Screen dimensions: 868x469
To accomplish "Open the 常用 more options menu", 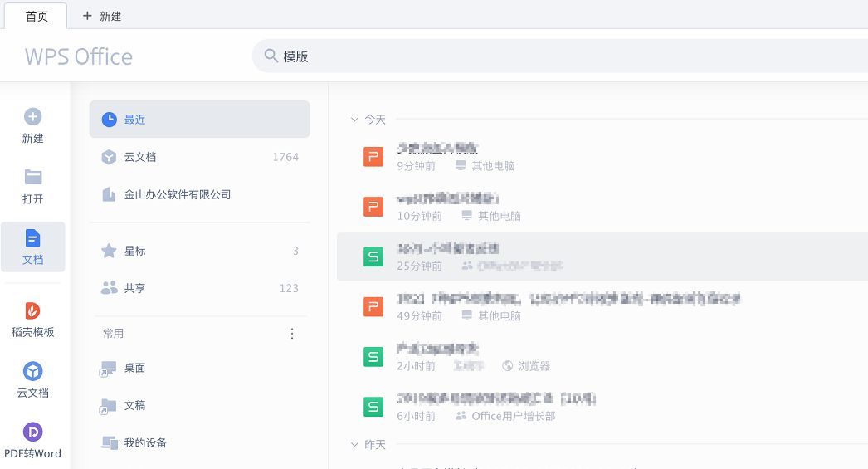I will tap(292, 334).
